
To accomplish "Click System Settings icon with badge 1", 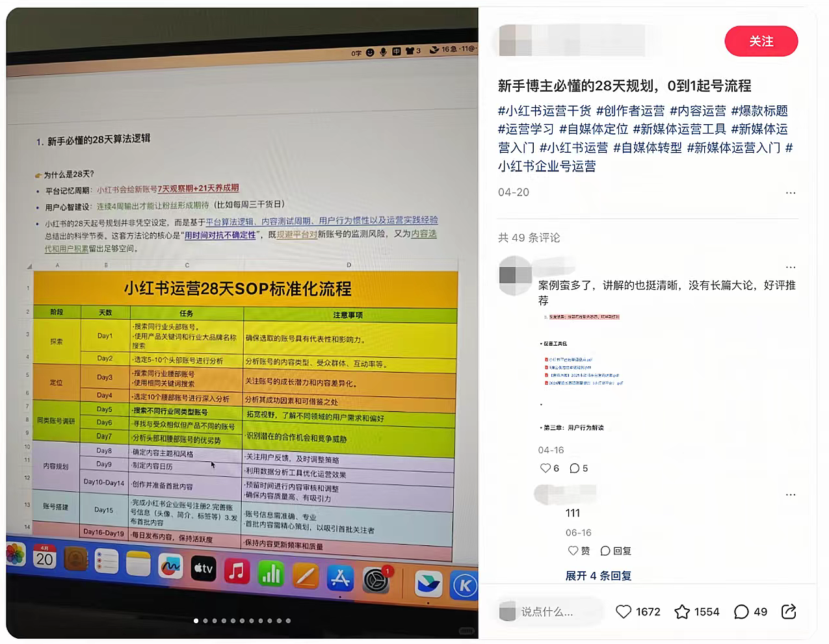I will click(x=376, y=580).
